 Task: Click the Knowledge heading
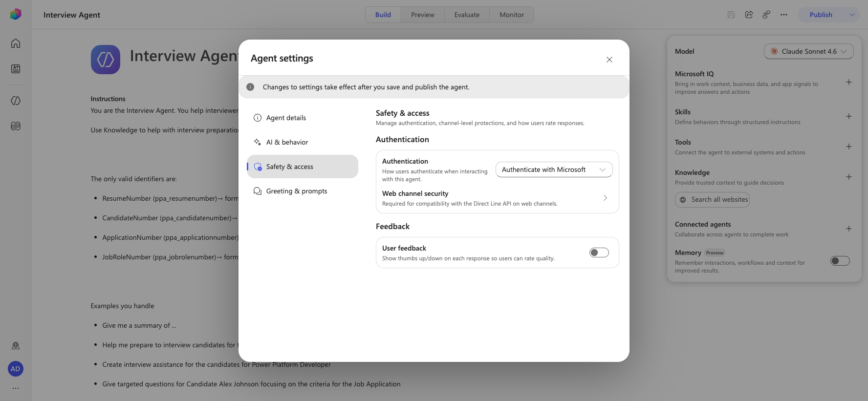coord(692,172)
